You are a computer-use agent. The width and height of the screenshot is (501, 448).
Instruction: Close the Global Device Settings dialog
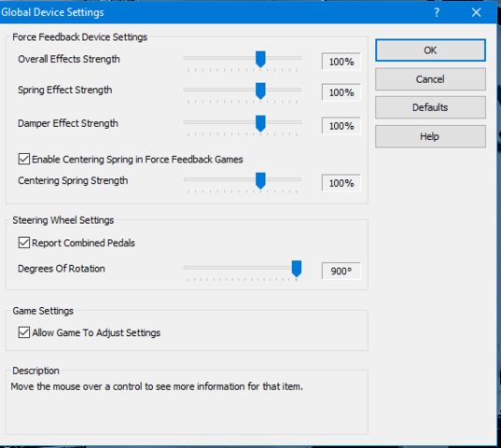[476, 12]
